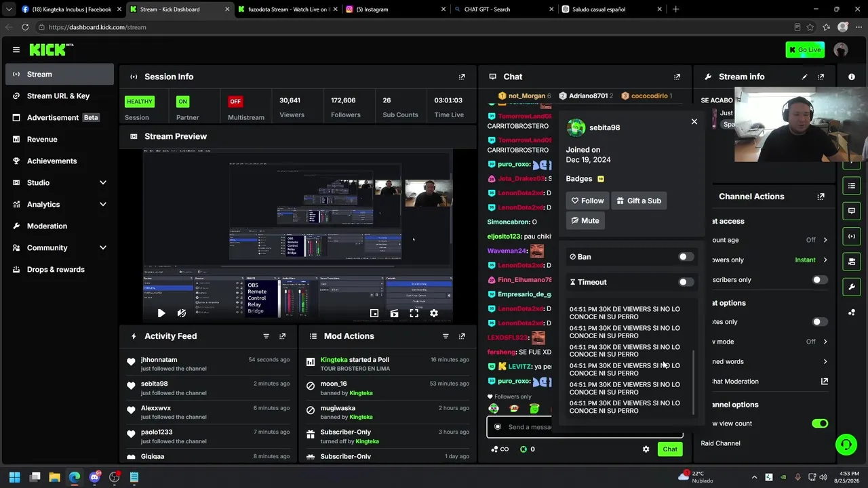Click the browser address bar

tap(414, 27)
